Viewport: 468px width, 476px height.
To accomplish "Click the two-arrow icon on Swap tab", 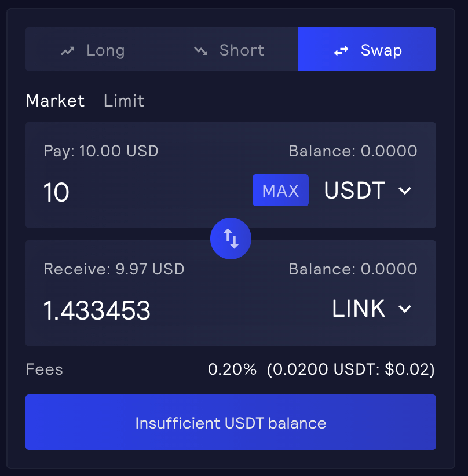I will (341, 51).
